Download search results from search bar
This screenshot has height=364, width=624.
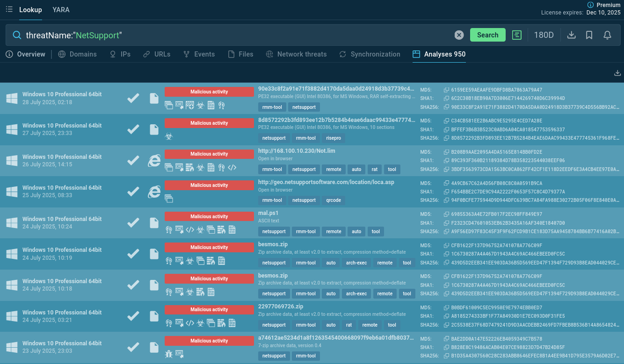(x=571, y=35)
